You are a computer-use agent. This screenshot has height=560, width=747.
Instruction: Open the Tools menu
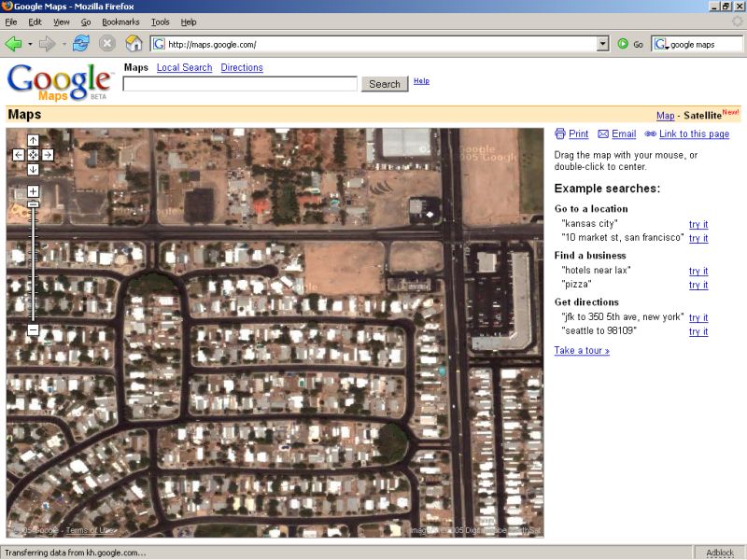161,21
